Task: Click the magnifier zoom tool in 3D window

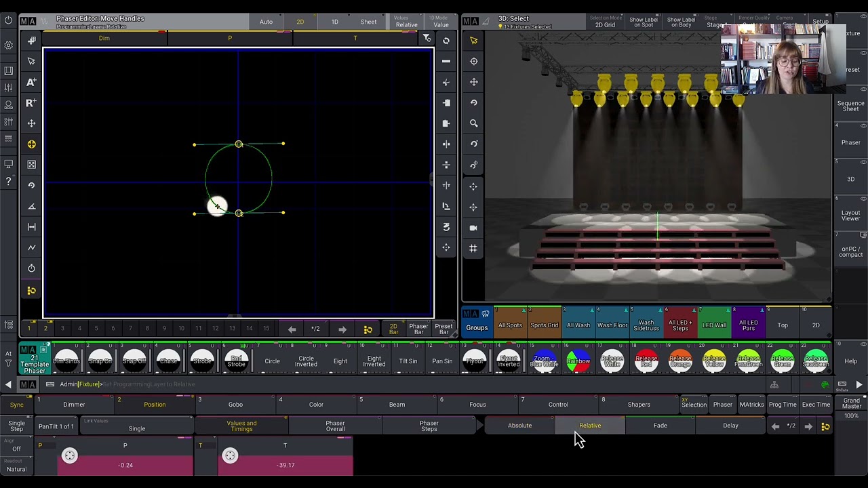Action: pos(473,123)
